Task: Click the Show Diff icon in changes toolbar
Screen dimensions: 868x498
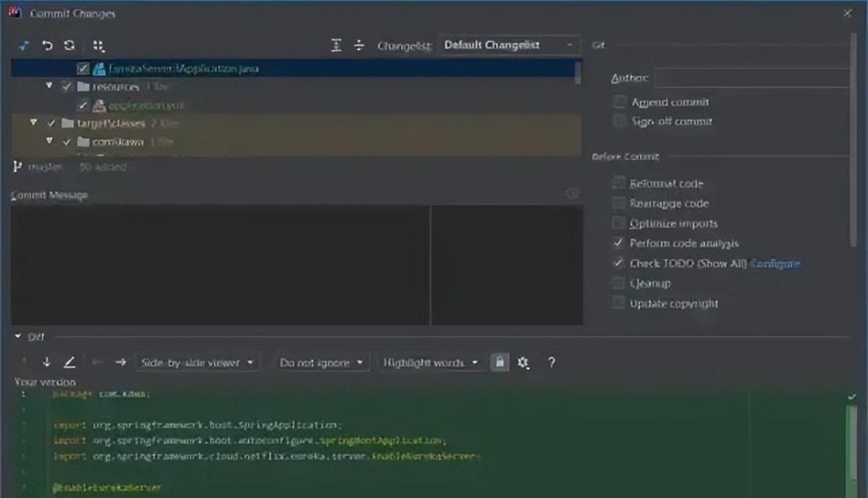Action: point(24,45)
